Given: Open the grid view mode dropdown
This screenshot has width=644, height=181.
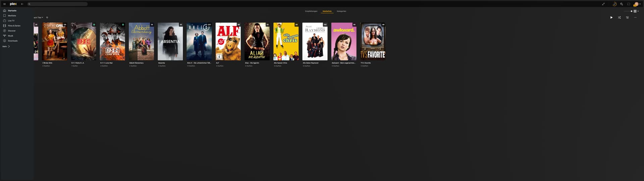Looking at the screenshot, I should pos(636,11).
